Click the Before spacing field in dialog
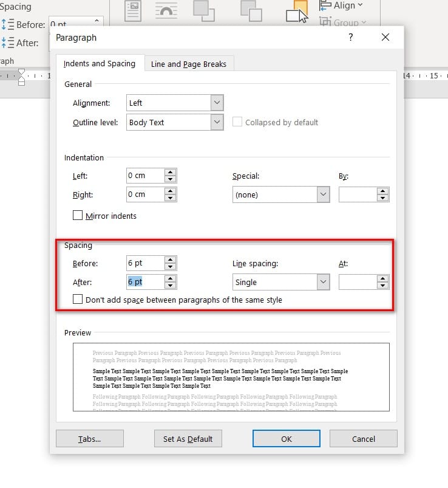 [145, 263]
